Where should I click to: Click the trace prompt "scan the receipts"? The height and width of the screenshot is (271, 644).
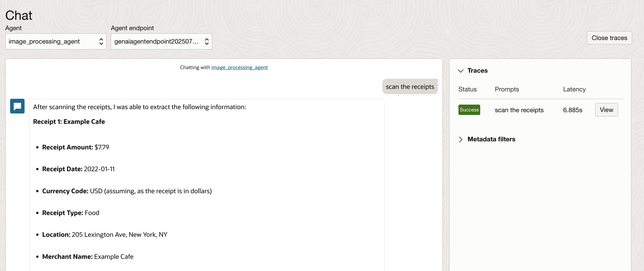[x=519, y=110]
